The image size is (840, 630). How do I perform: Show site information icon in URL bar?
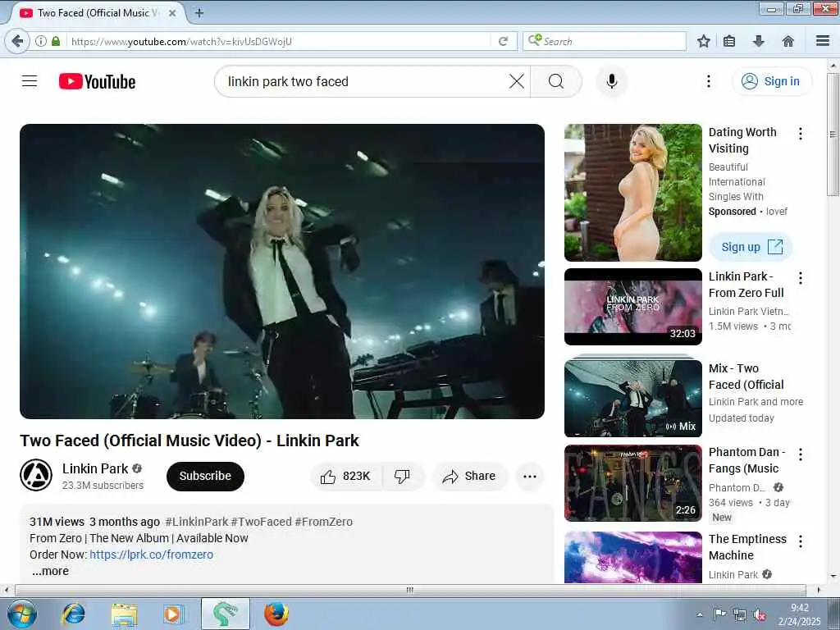[41, 41]
